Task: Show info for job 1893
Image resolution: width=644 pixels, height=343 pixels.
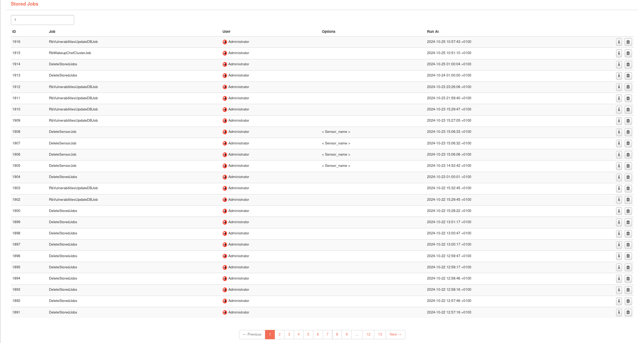Action: click(619, 290)
